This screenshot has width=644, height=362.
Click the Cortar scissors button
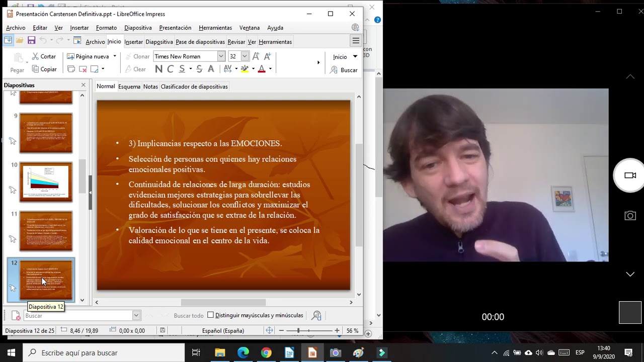(44, 56)
